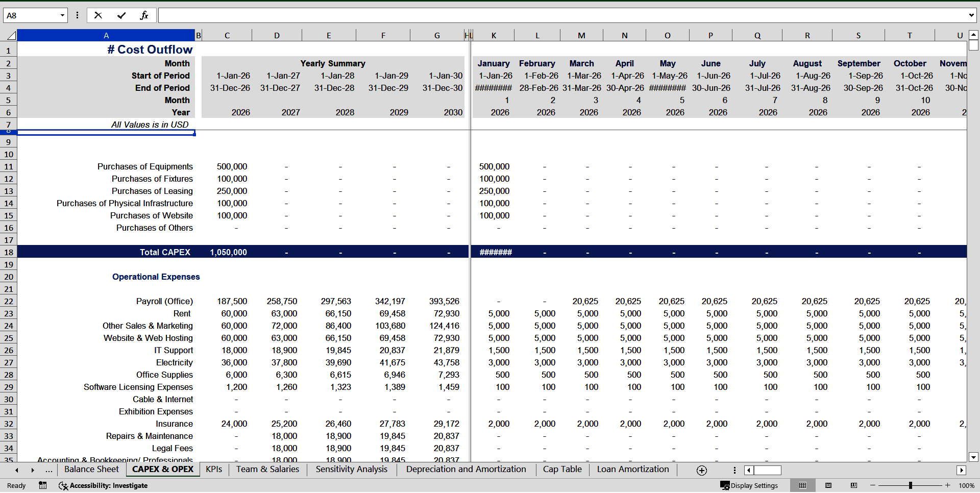Click the macro recording status bar icon
The height and width of the screenshot is (493, 980).
(x=43, y=485)
